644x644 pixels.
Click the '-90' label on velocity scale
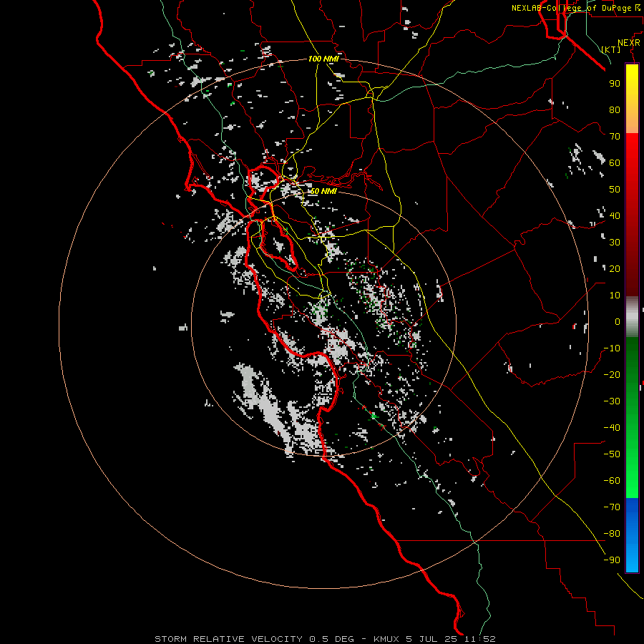[x=612, y=560]
